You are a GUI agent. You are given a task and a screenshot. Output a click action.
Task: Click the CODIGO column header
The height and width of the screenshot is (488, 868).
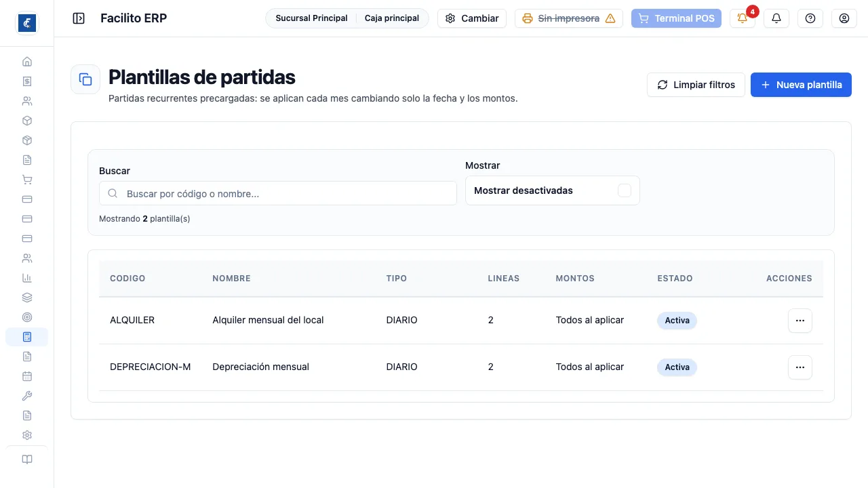(127, 279)
